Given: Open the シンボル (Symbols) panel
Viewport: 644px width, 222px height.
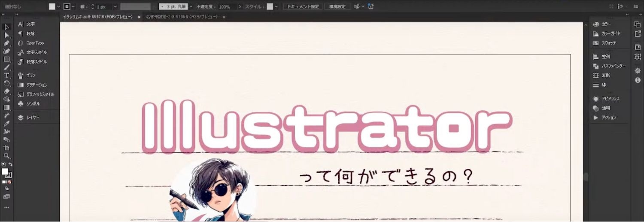Looking at the screenshot, I should coord(29,103).
